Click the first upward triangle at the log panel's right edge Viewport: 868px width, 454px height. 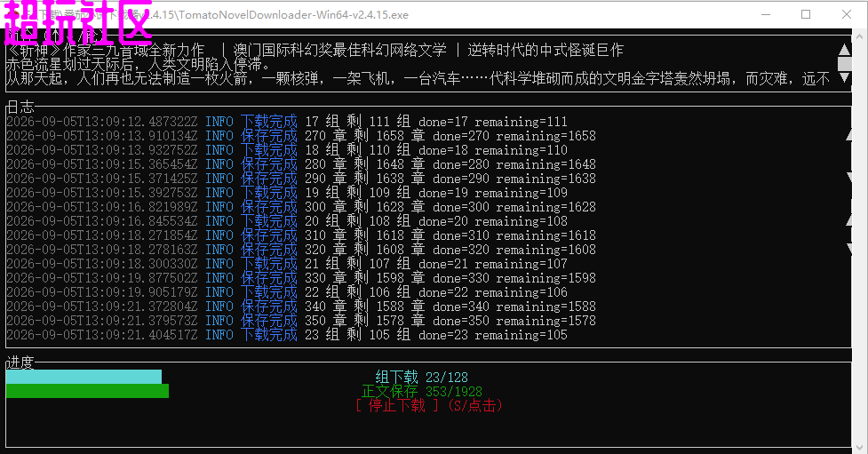coord(848,135)
